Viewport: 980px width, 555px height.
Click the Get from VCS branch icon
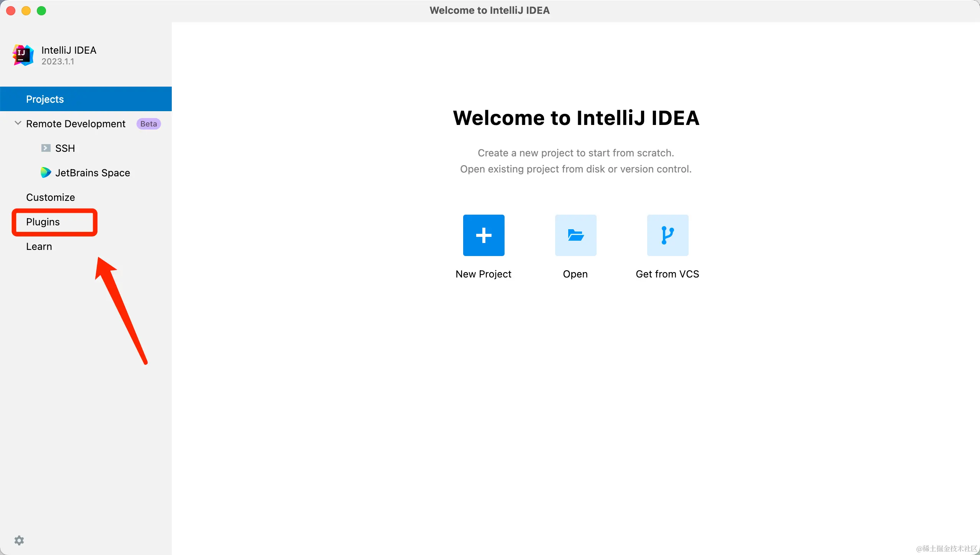click(x=668, y=235)
